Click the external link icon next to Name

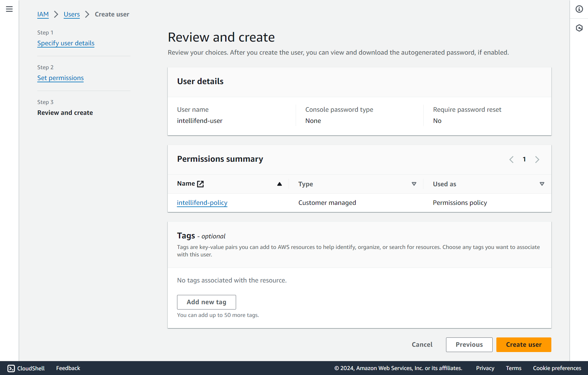point(201,184)
